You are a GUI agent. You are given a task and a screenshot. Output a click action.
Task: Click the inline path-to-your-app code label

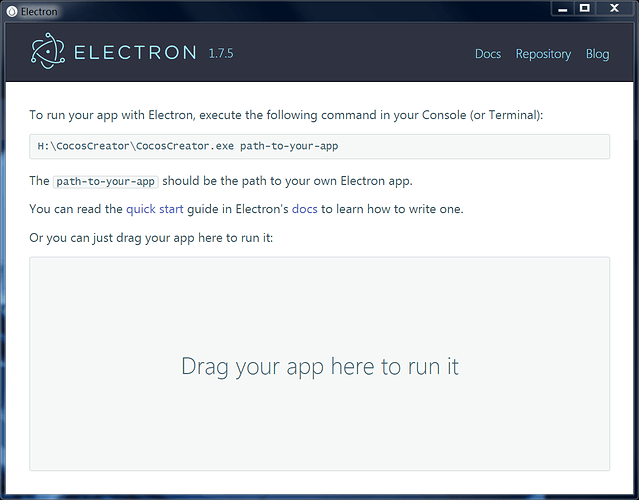pos(106,181)
